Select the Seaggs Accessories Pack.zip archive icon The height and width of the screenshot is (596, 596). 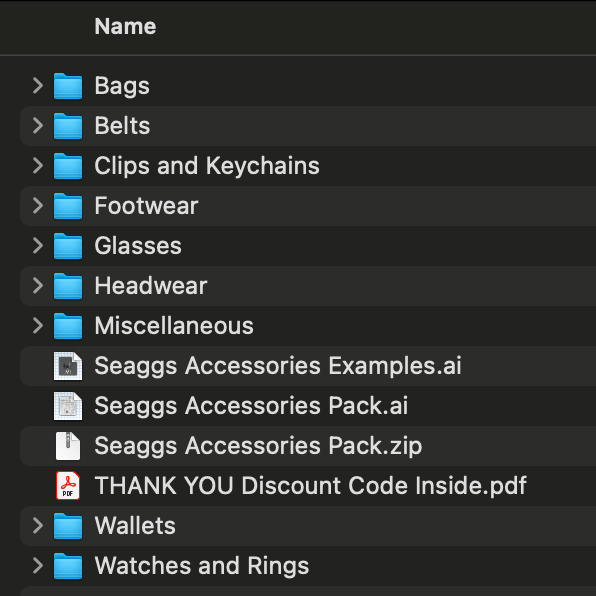[68, 446]
